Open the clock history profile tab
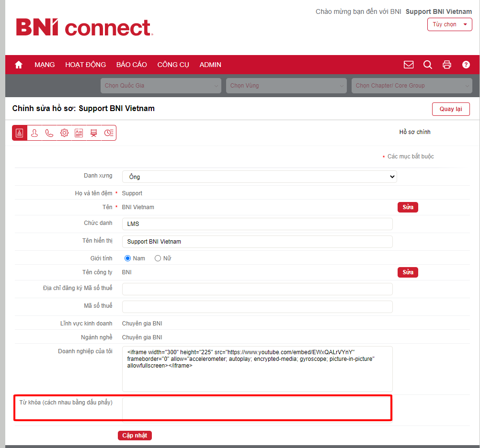Screen dimensions: 480x448 (109, 133)
